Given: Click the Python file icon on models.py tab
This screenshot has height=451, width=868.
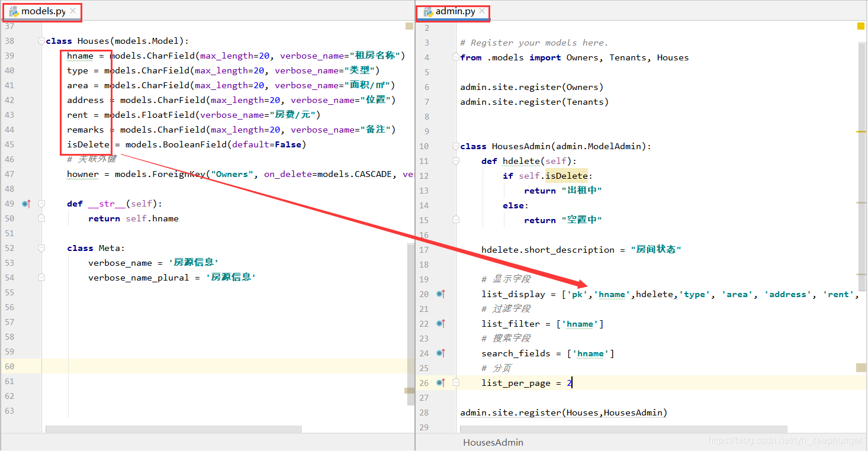Looking at the screenshot, I should click(14, 11).
